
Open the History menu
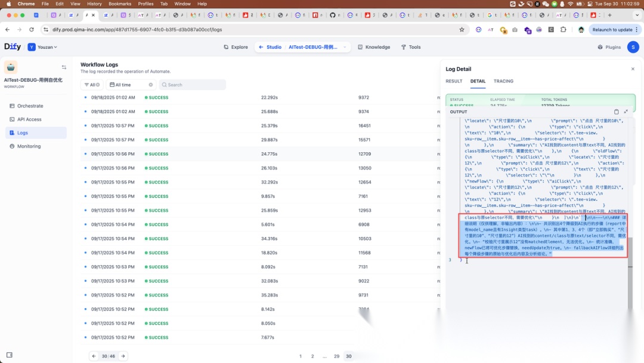click(94, 4)
